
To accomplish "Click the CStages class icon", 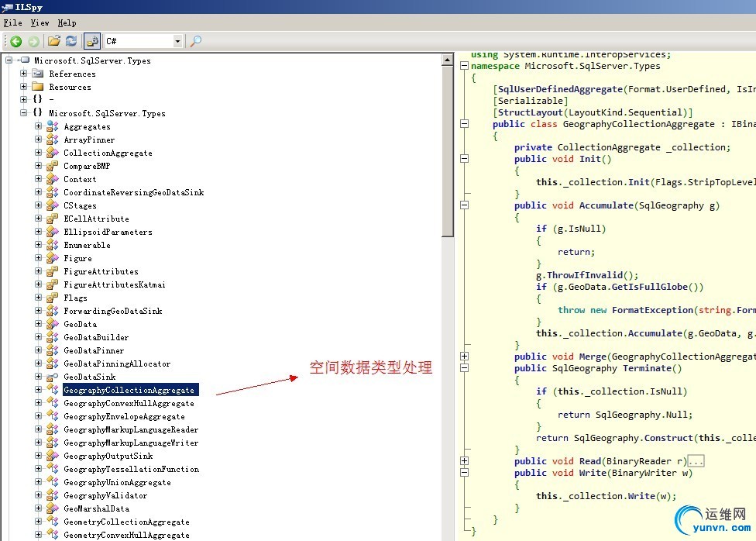I will click(53, 205).
